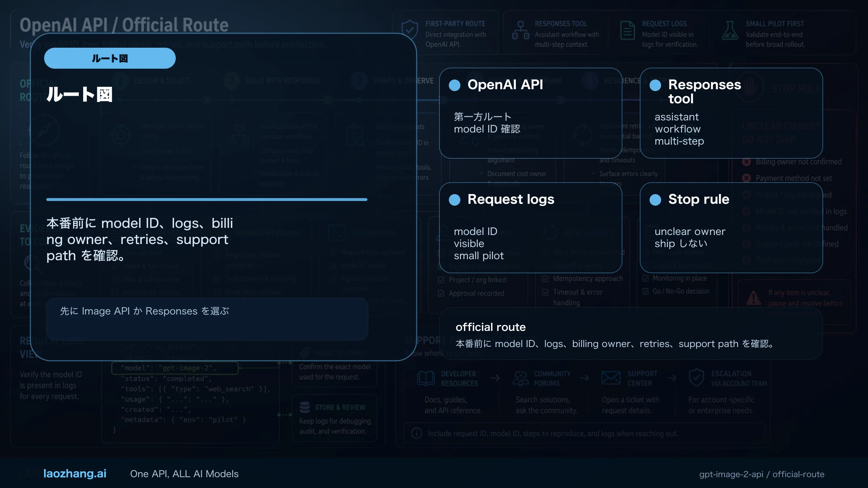Click the Community Forums people icon

520,378
